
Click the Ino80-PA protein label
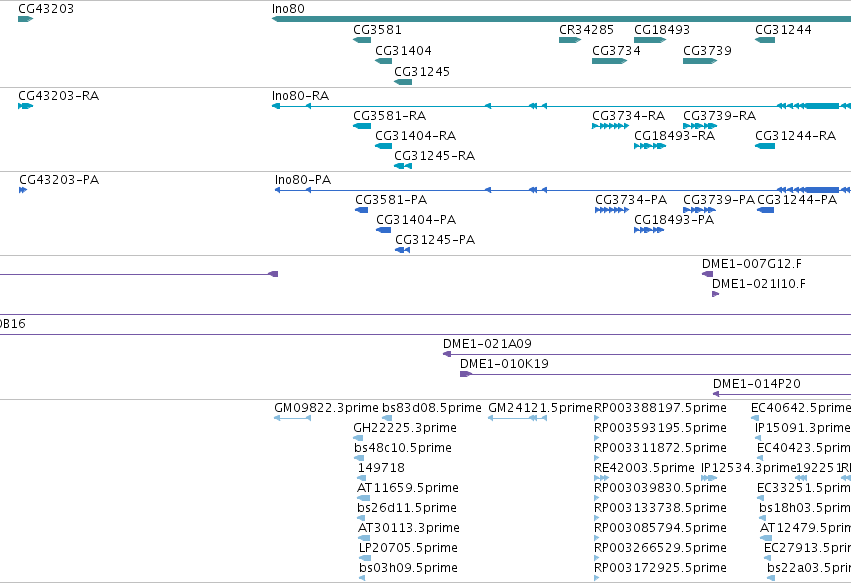point(303,180)
